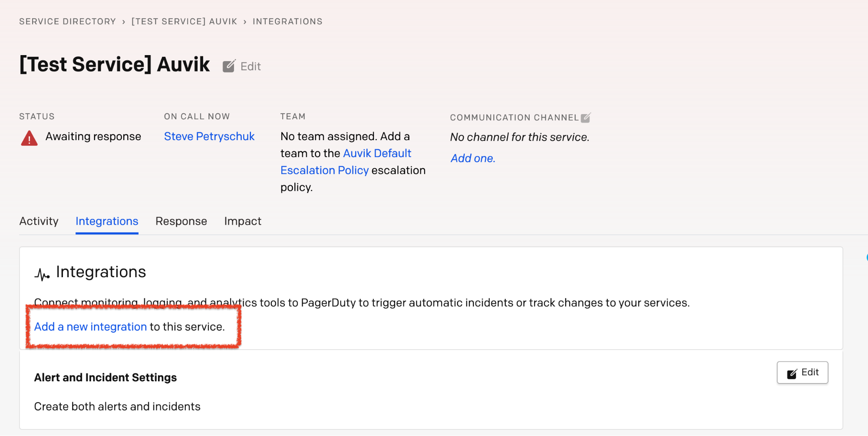Screen dimensions: 868x436
Task: Click Create both alerts and incidents text
Action: (x=117, y=406)
